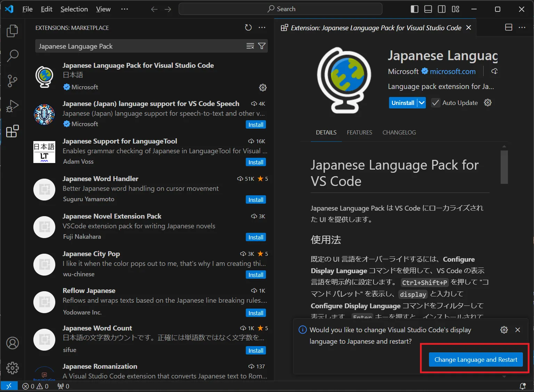
Task: Click the Uninstall button
Action: coord(403,103)
